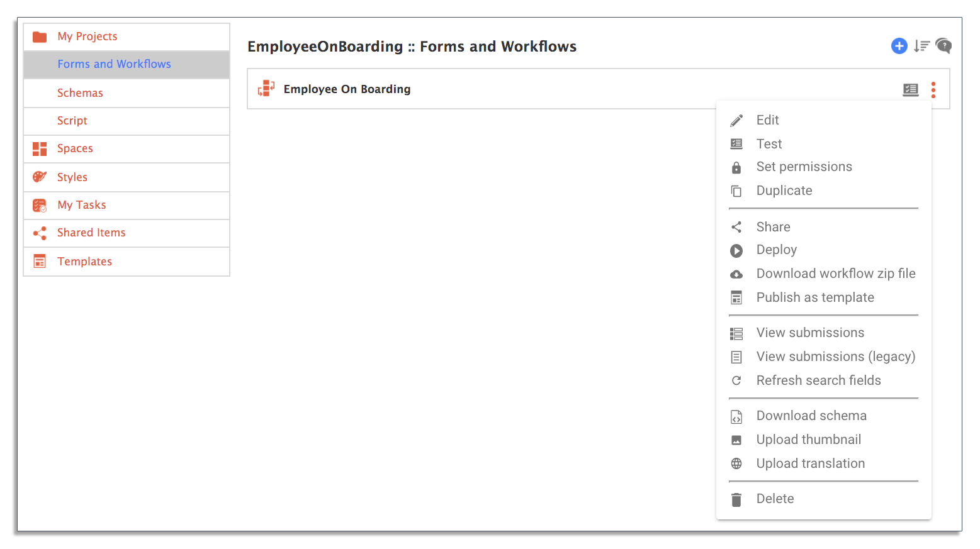Screen dimensions: 980x549
Task: Open Schemas in the sidebar
Action: point(127,93)
